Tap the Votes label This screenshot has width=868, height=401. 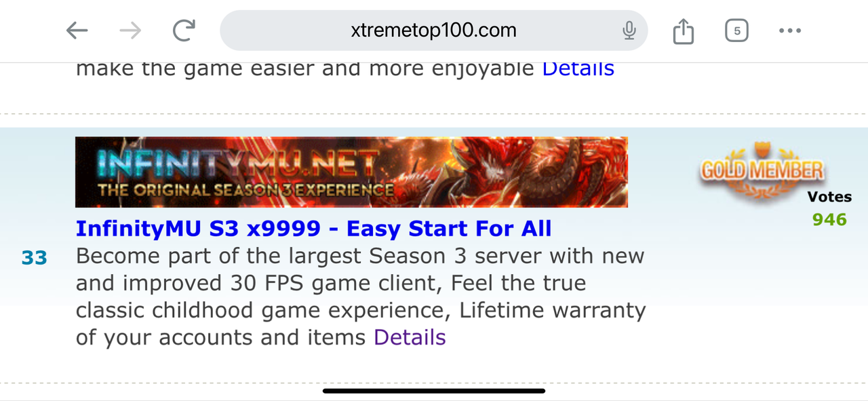pos(829,197)
